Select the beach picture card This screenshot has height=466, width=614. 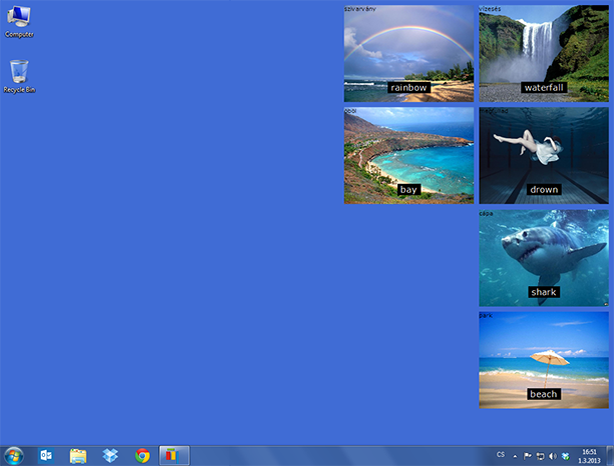click(544, 360)
